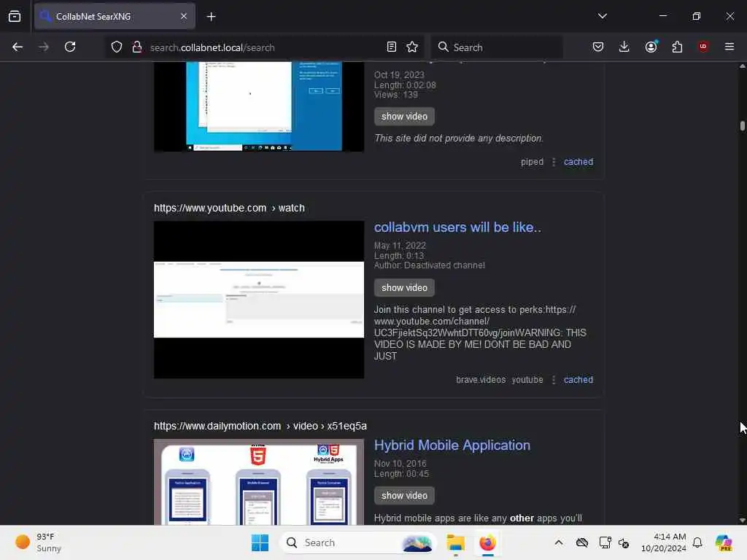Open the Firefox account menu

coord(651,47)
